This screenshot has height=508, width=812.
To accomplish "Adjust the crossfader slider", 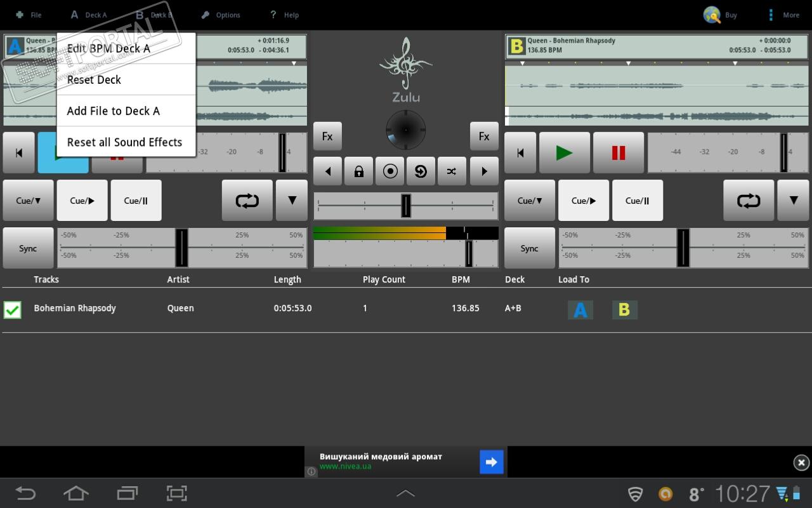I will click(406, 206).
